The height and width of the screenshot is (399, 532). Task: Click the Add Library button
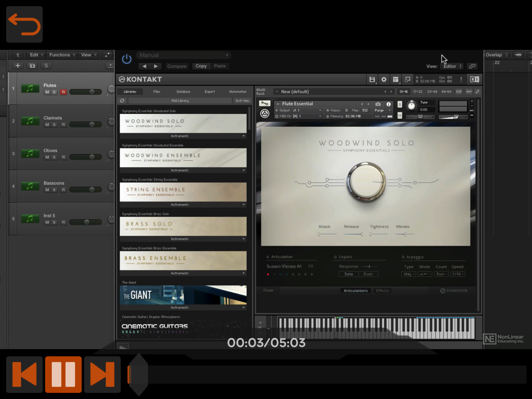tap(180, 101)
